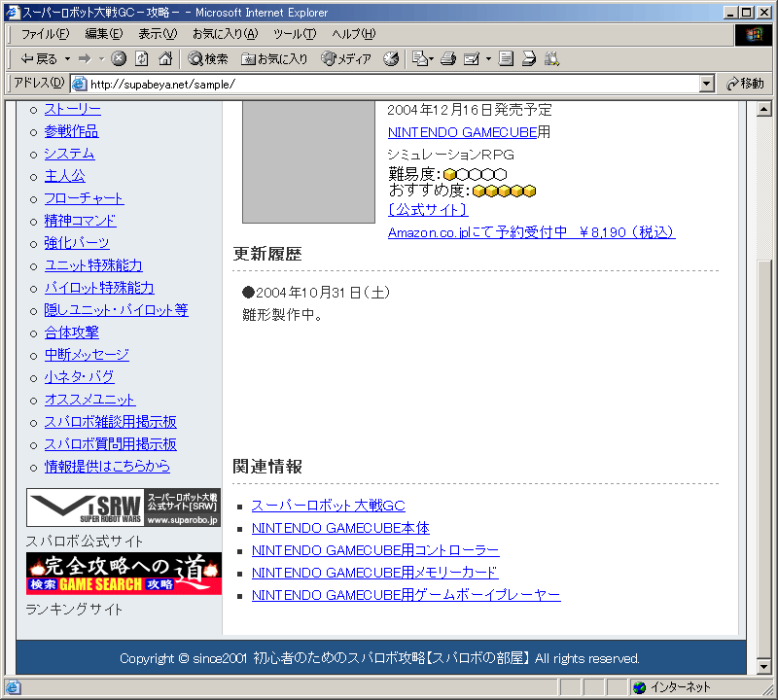Open the ファイル(F) menu
778x700 pixels.
[45, 34]
